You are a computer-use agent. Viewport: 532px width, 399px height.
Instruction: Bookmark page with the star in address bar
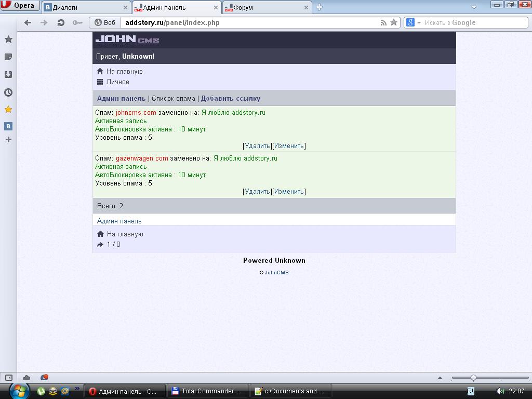click(394, 22)
